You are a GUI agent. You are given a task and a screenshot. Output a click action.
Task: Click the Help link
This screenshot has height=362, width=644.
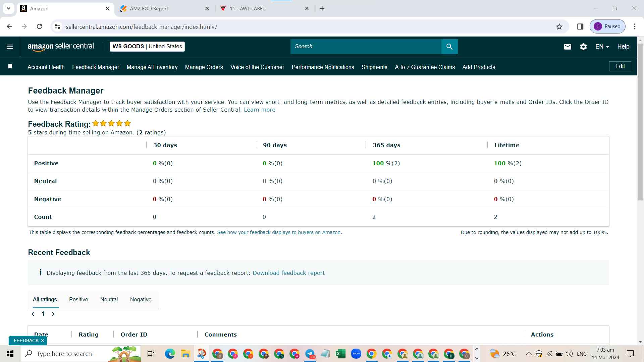pos(623,47)
